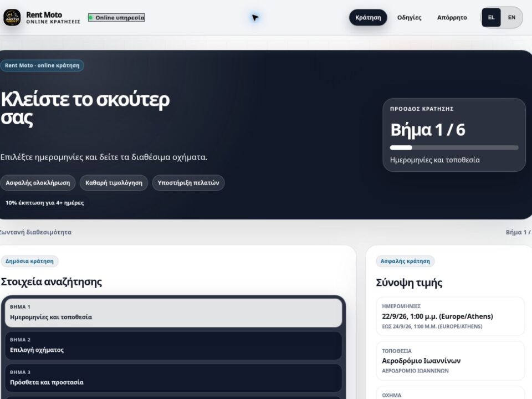Switch language to EL
Viewport: 532px width, 399px height.
491,17
